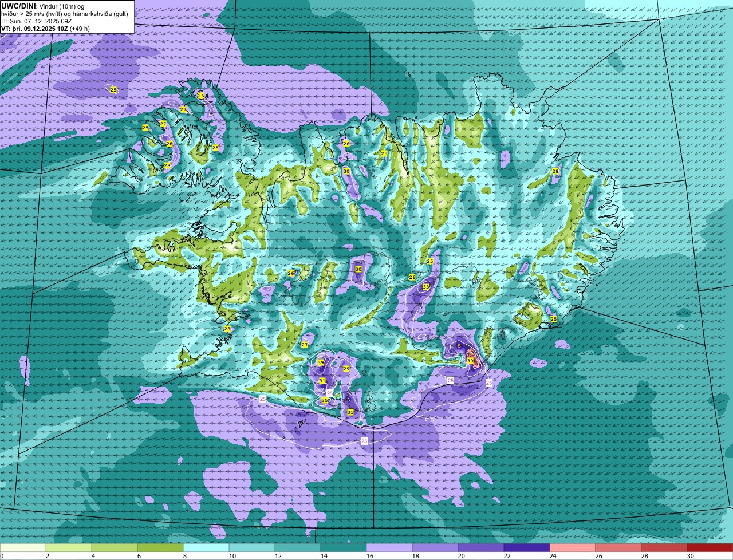
Task: Click the olive green 6–8 m/s legend swatch
Action: pyautogui.click(x=160, y=547)
